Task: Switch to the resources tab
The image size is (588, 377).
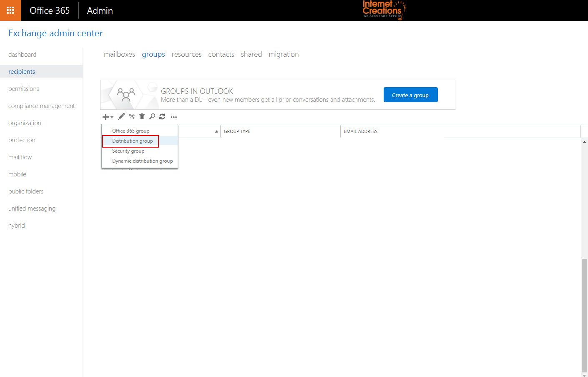Action: click(x=186, y=54)
